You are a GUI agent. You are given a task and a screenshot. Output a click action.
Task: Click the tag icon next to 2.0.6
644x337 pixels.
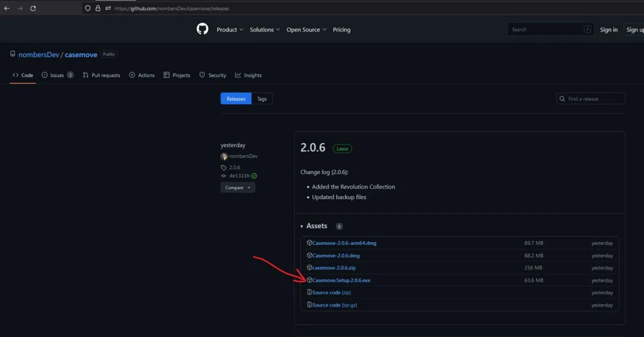[x=224, y=167]
